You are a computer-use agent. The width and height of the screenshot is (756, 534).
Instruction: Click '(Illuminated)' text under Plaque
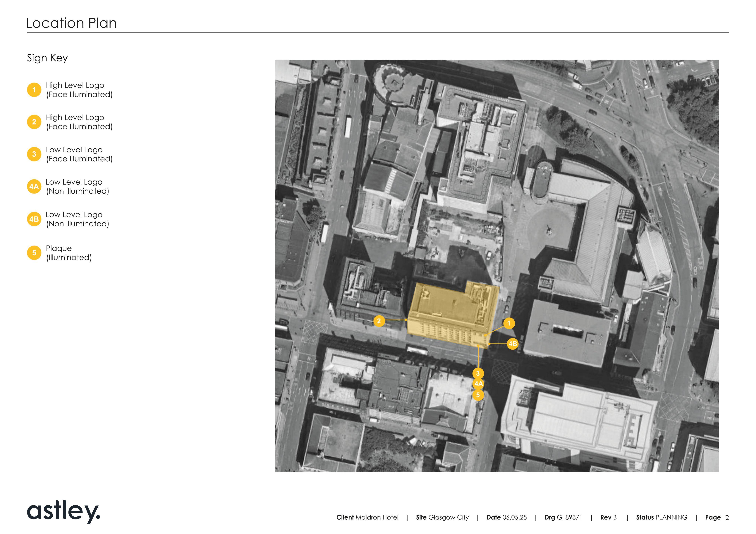(69, 258)
